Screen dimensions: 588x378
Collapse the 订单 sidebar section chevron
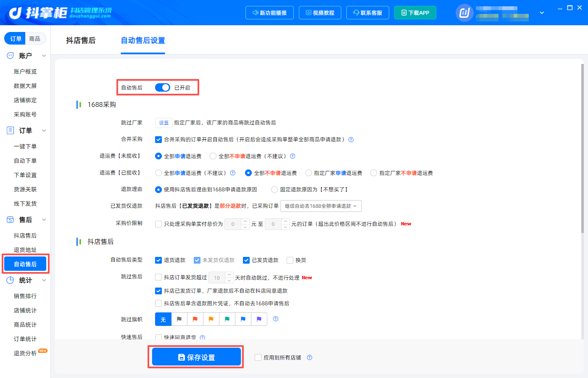[44, 130]
